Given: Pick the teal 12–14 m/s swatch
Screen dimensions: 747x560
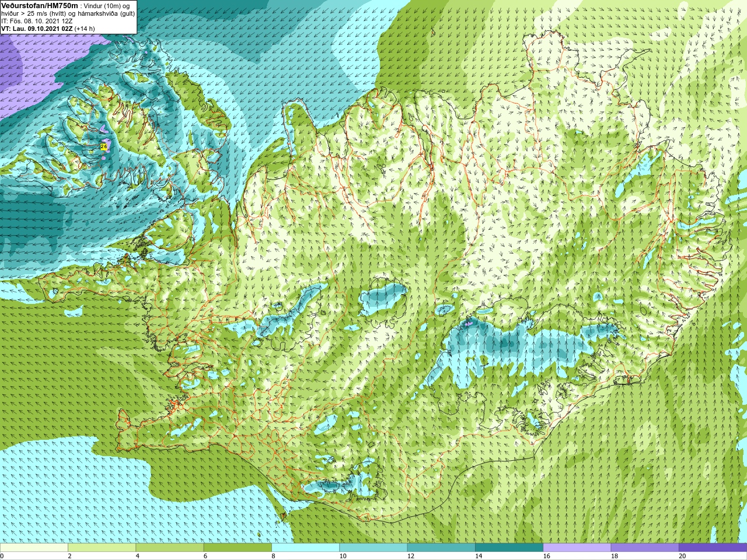Looking at the screenshot, I should click(x=441, y=548).
